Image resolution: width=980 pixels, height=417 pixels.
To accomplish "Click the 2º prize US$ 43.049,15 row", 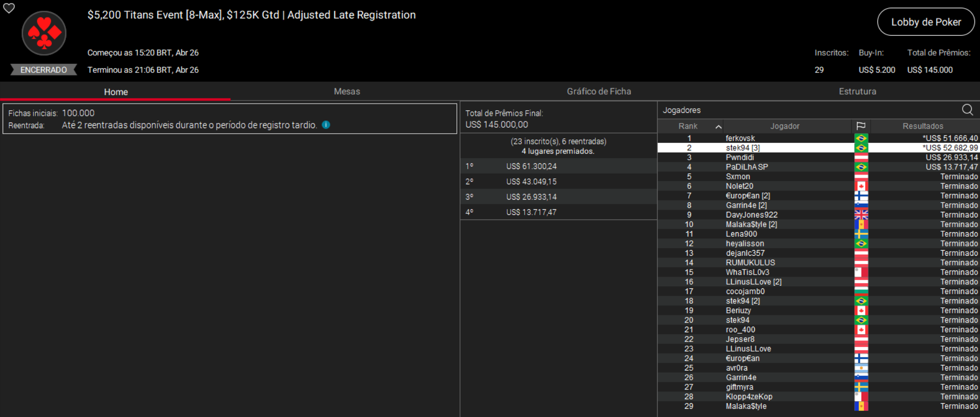I will click(x=558, y=182).
